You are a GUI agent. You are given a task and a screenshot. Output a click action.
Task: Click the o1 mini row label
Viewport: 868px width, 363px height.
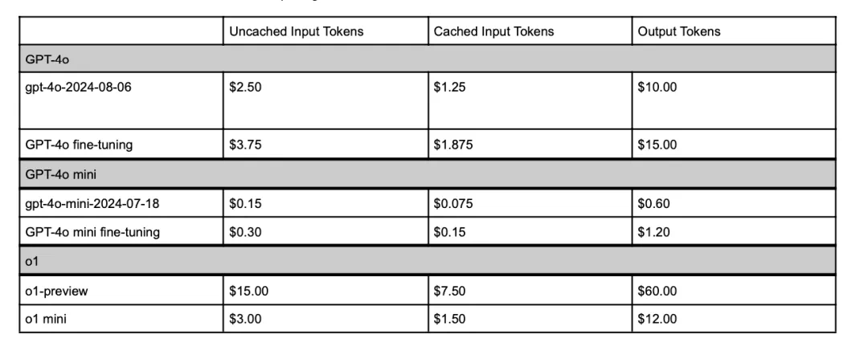[47, 319]
